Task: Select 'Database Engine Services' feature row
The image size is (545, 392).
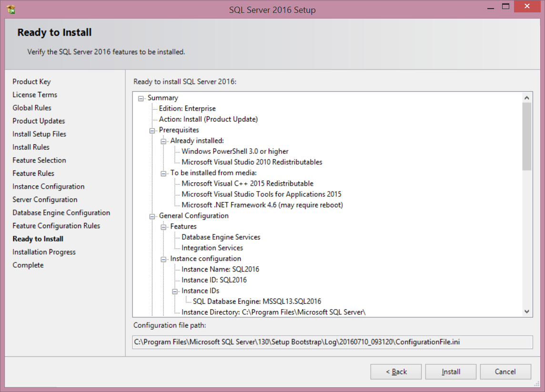Action: (221, 237)
